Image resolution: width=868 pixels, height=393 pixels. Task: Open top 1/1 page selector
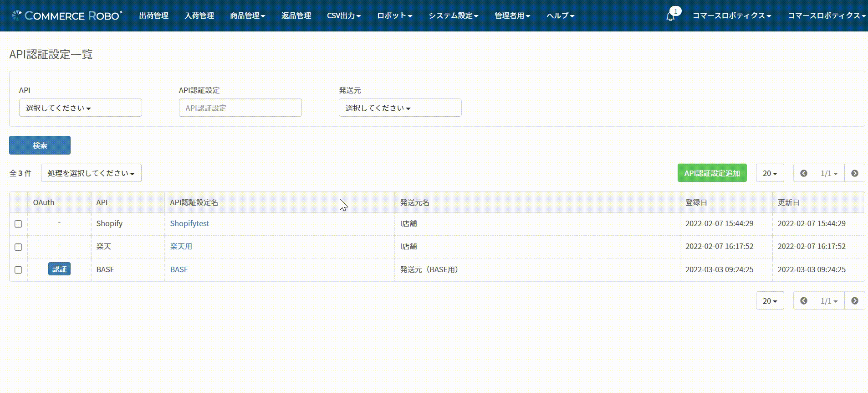pyautogui.click(x=829, y=173)
